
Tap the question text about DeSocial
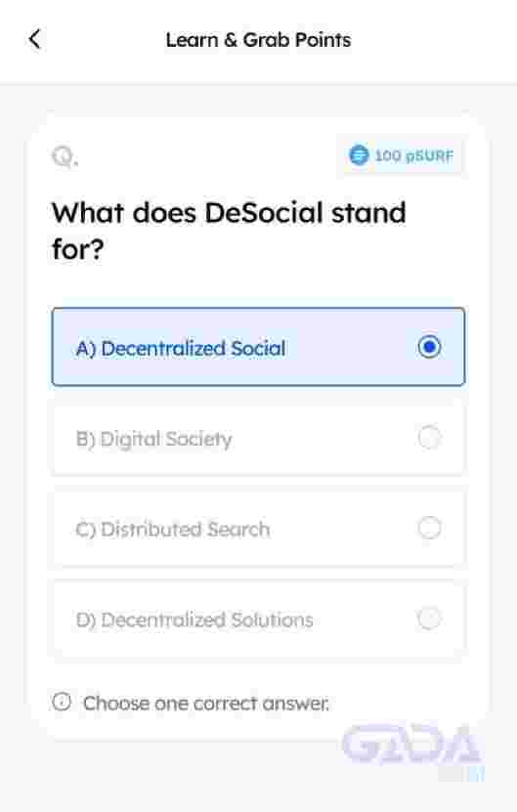pos(229,231)
